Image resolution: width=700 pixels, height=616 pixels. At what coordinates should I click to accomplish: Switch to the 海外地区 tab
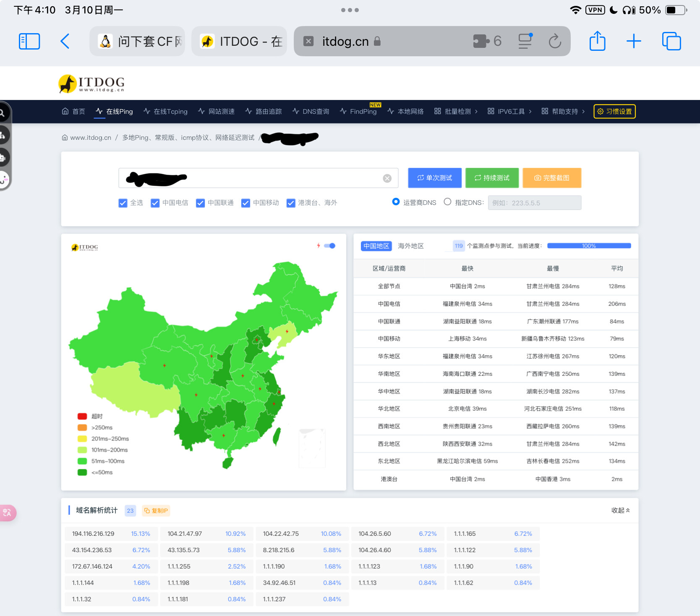tap(411, 246)
